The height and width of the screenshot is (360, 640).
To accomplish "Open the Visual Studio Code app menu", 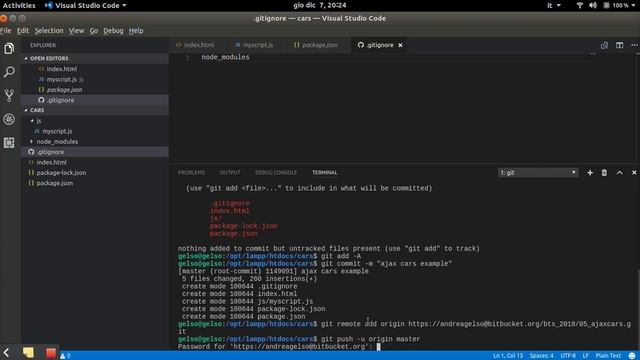I will (85, 5).
